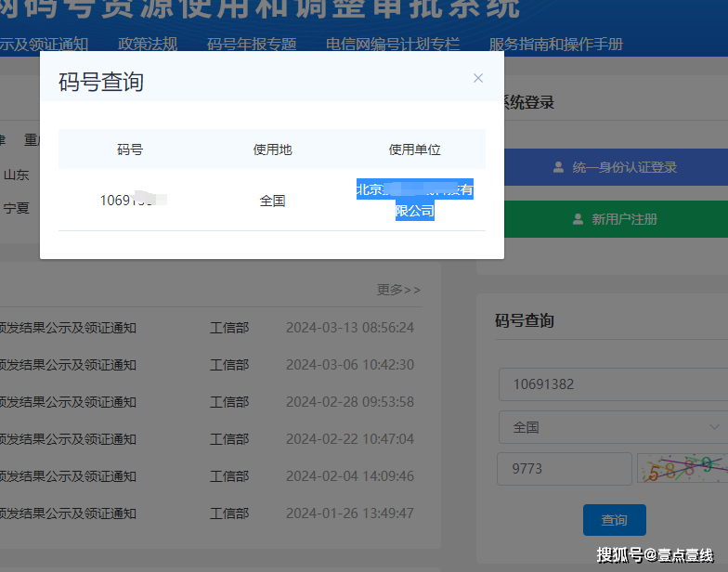Click the 1069 number cell in result row
This screenshot has height=572, width=728.
pyautogui.click(x=134, y=200)
